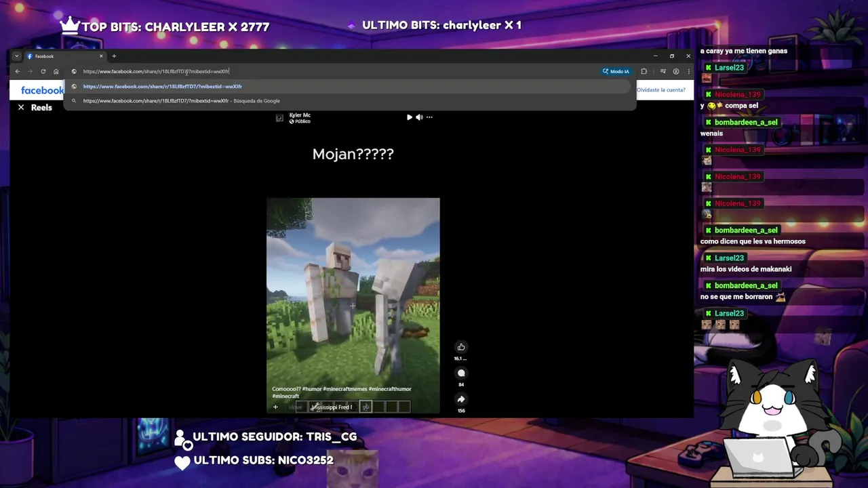
Task: Like the reel with thumbs-up icon
Action: (461, 347)
